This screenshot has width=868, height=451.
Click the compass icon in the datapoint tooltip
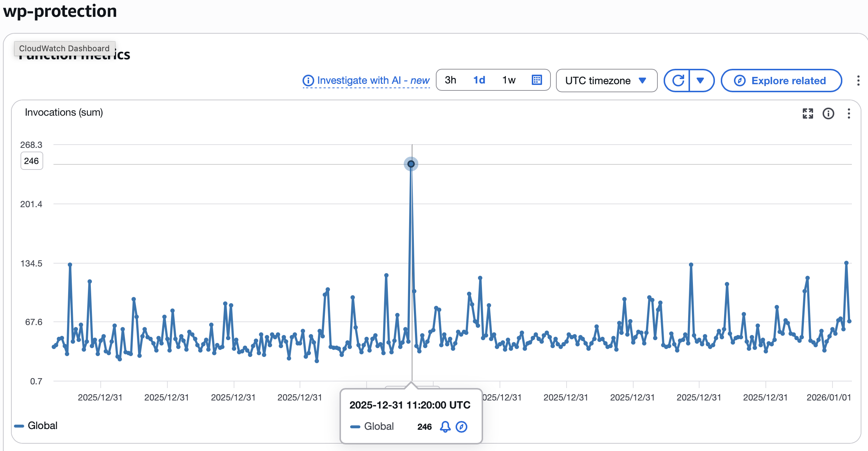[x=461, y=426]
